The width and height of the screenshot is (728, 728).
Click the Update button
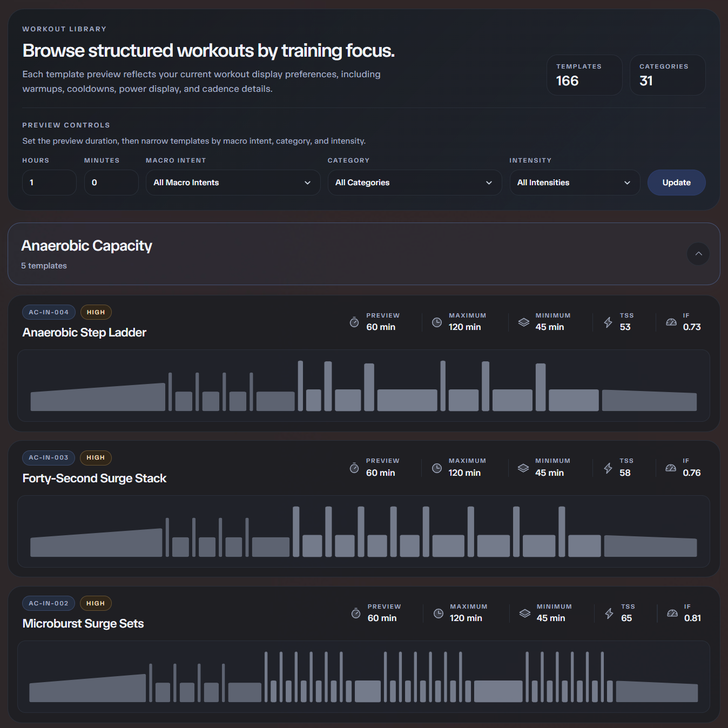pyautogui.click(x=676, y=183)
